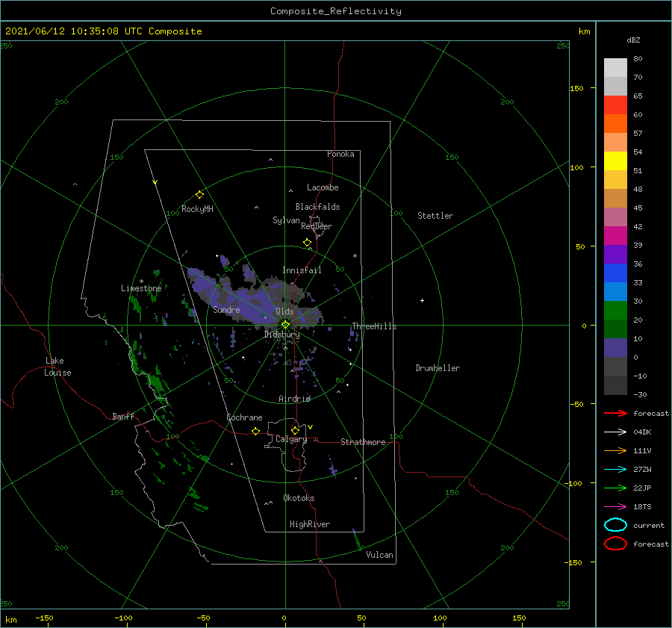Screen dimensions: 672x628
Task: Click the Calgary label
Action: pyautogui.click(x=291, y=439)
